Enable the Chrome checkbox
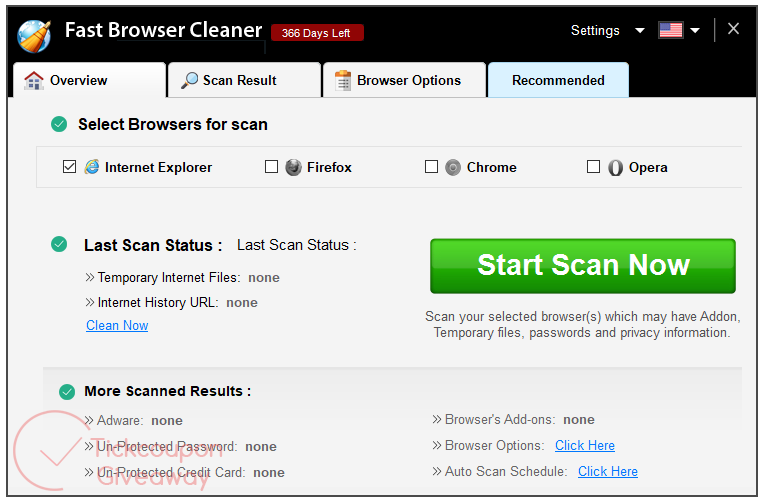 [x=431, y=167]
